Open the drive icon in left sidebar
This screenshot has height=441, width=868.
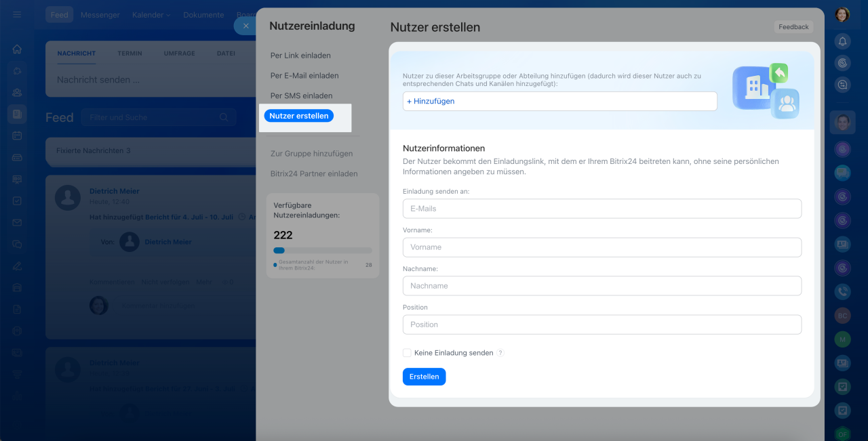[x=17, y=157]
